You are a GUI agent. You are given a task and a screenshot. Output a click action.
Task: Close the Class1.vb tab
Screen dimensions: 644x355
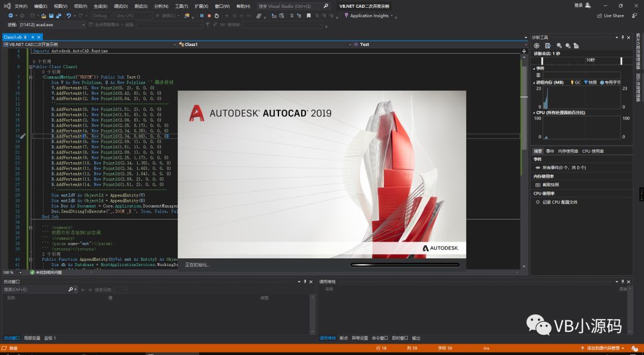click(x=39, y=37)
